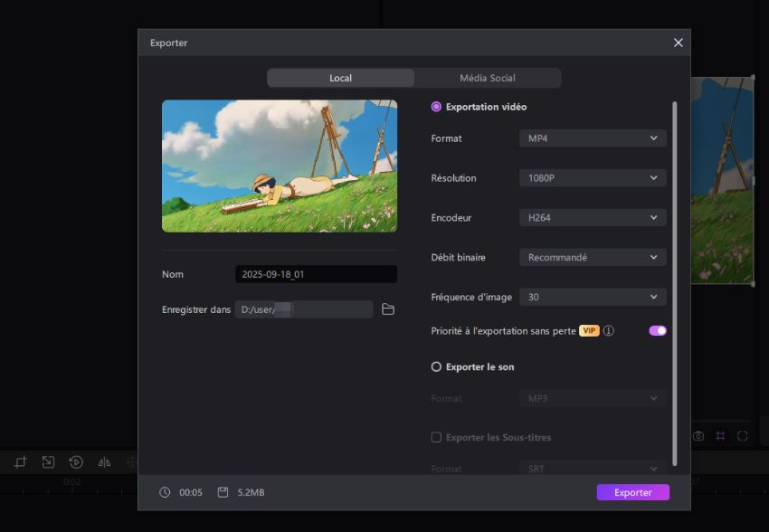Click the resize icon beside crop tool
Screen dimensions: 769x532
(48, 462)
